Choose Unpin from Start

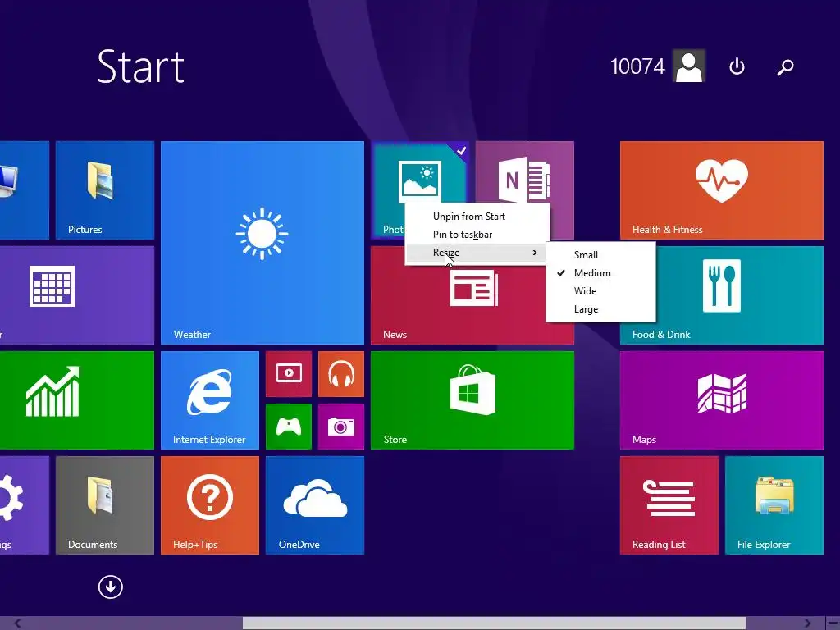(477, 217)
